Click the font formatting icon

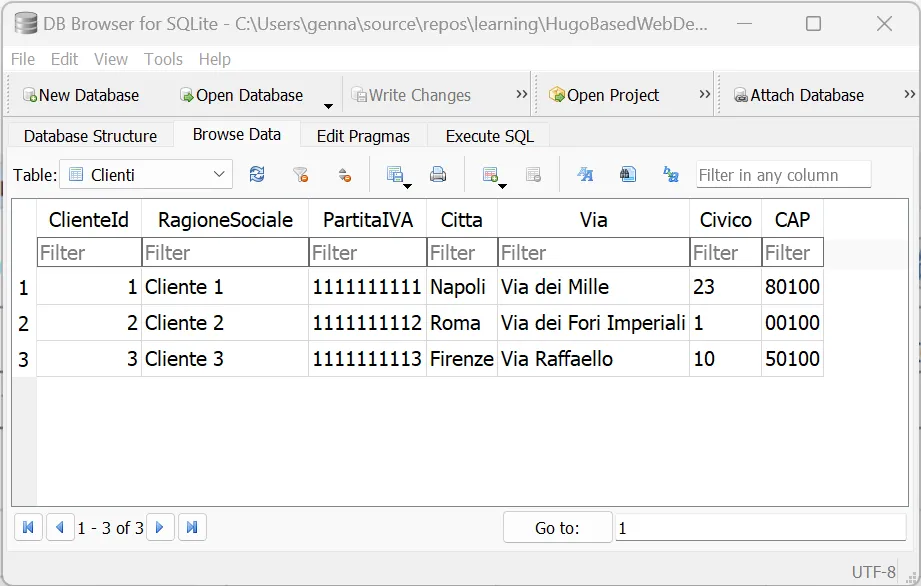click(x=585, y=174)
